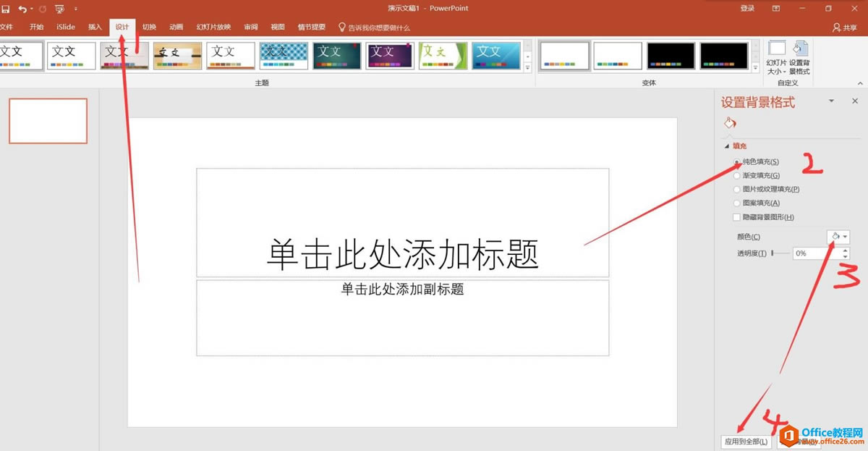
Task: Select the 渐变填充 radio button
Action: click(736, 175)
